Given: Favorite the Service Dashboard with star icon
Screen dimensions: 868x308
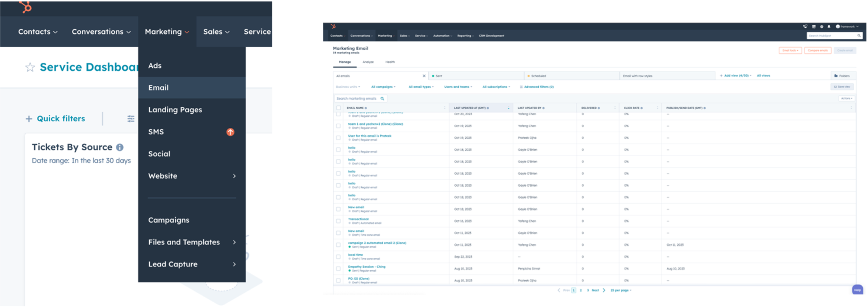Looking at the screenshot, I should (x=30, y=68).
